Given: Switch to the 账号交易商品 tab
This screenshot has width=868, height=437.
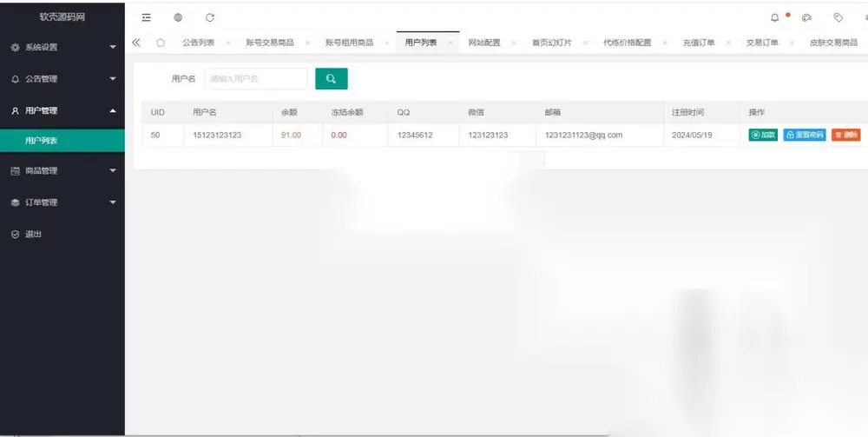Looking at the screenshot, I should pos(270,43).
